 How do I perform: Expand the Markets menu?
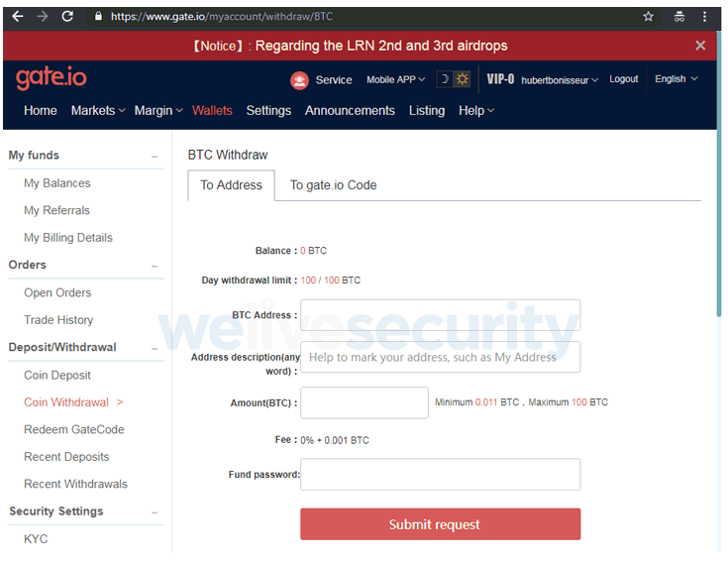coord(98,111)
